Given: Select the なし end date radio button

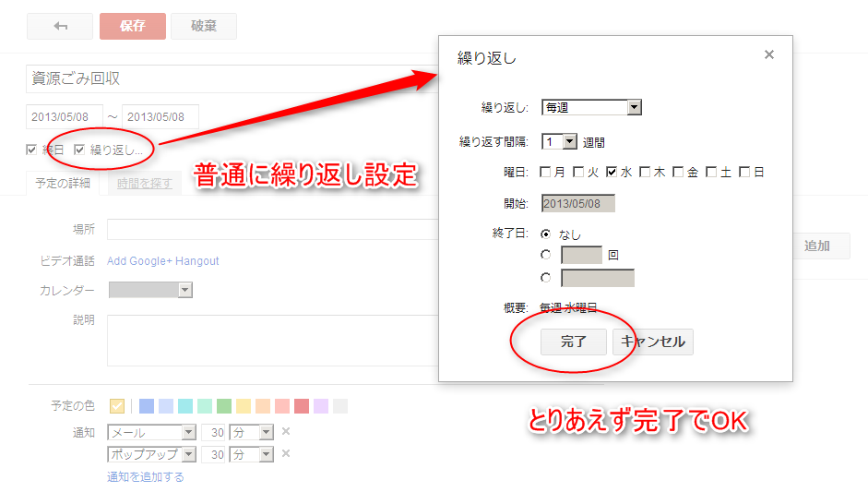Looking at the screenshot, I should pyautogui.click(x=546, y=234).
